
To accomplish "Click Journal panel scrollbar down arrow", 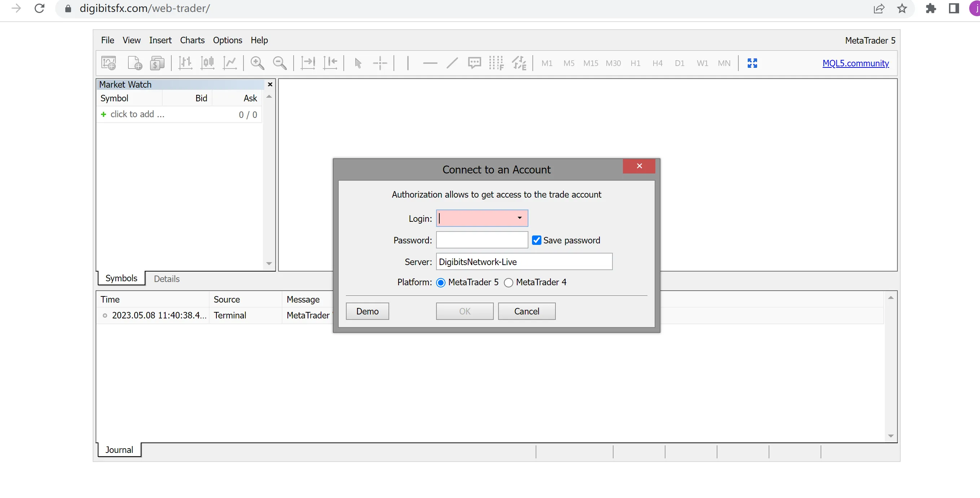I will coord(891,436).
